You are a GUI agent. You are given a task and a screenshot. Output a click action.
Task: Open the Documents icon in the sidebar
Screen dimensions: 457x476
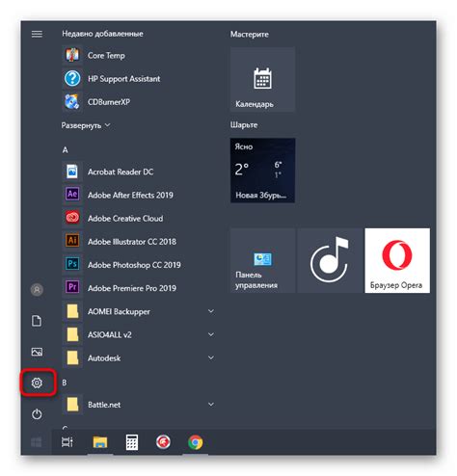pyautogui.click(x=37, y=321)
